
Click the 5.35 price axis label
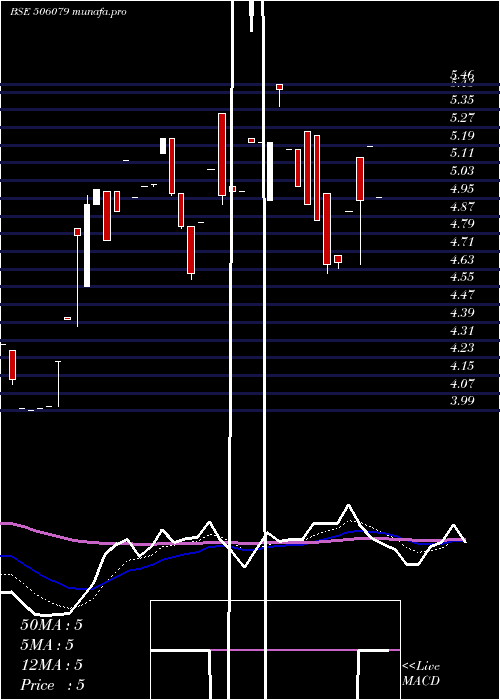(x=462, y=100)
